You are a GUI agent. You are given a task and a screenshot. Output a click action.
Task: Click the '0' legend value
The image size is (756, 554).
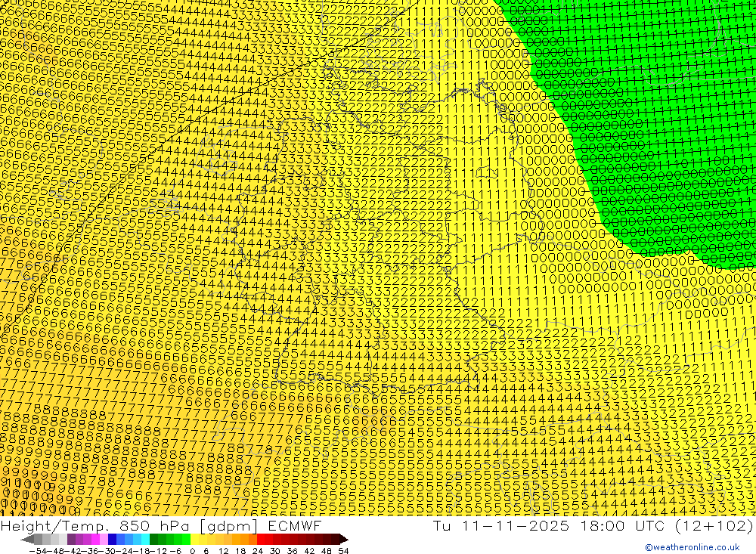point(192,551)
